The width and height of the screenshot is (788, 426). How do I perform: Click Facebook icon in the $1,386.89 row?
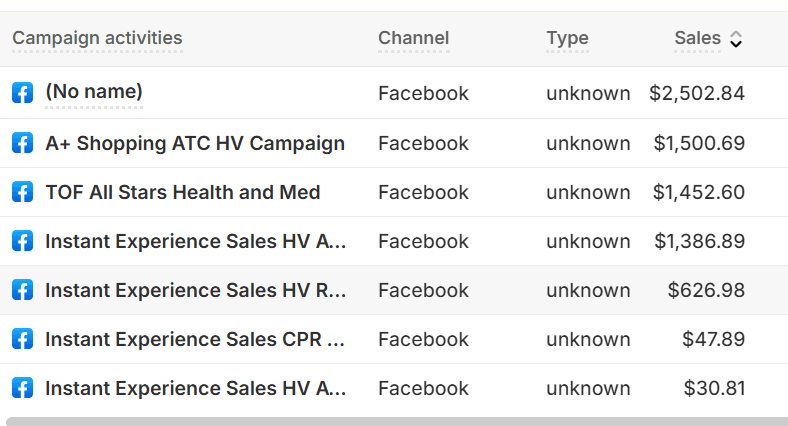(x=22, y=241)
